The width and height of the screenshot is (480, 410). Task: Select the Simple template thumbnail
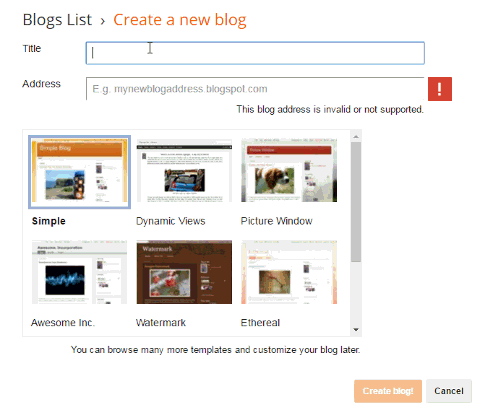pos(79,172)
